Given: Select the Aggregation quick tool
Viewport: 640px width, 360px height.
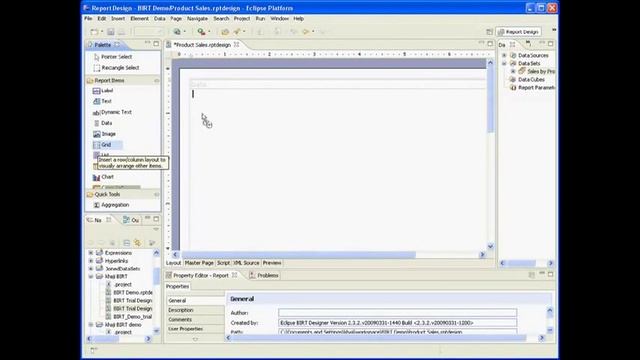Looking at the screenshot, I should (x=111, y=205).
